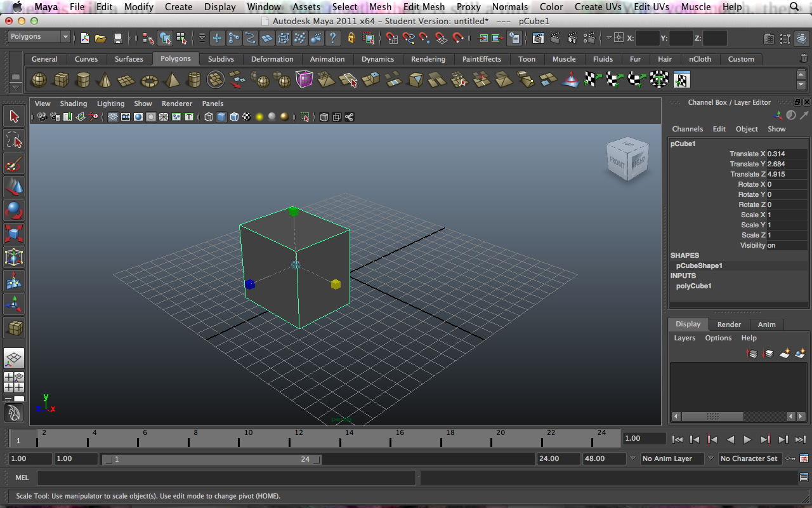This screenshot has height=508, width=812.
Task: Create a polygon torus from the shelf
Action: coord(149,81)
